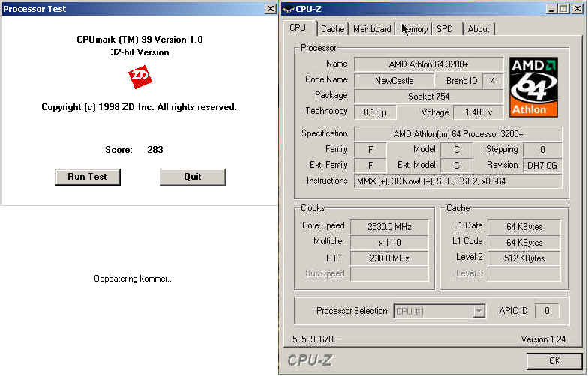Image resolution: width=588 pixels, height=376 pixels.
Task: Click the Brand ID value 4
Action: pos(493,81)
